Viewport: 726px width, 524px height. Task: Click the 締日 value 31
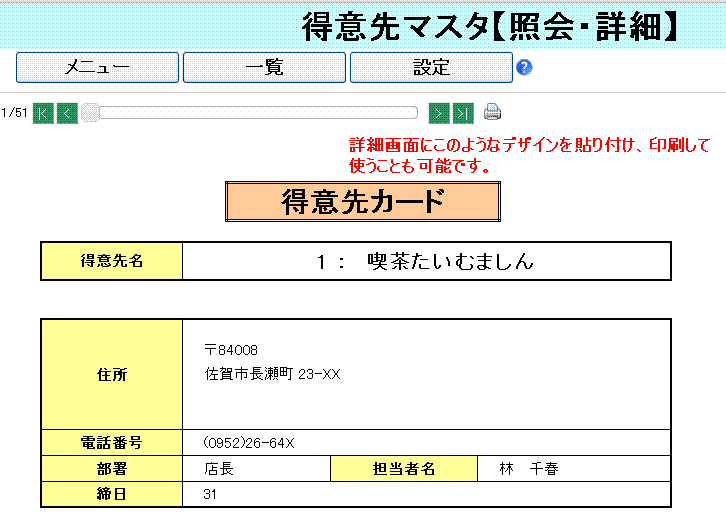[x=210, y=494]
